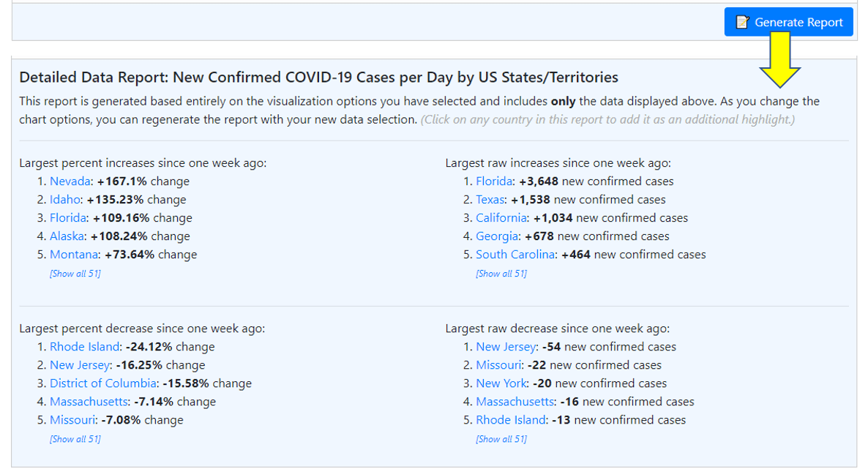Click New York in raw decrease list
Viewport: 868px width, 472px height.
pyautogui.click(x=502, y=383)
